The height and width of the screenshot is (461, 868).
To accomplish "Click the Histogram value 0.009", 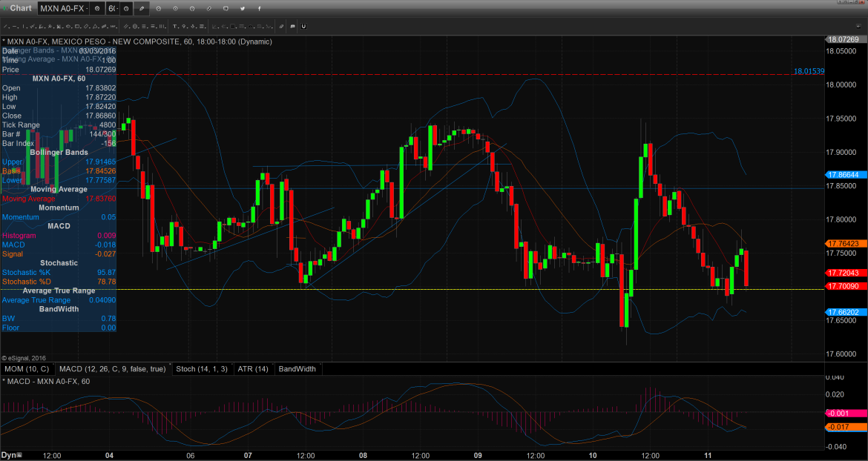I will point(107,235).
